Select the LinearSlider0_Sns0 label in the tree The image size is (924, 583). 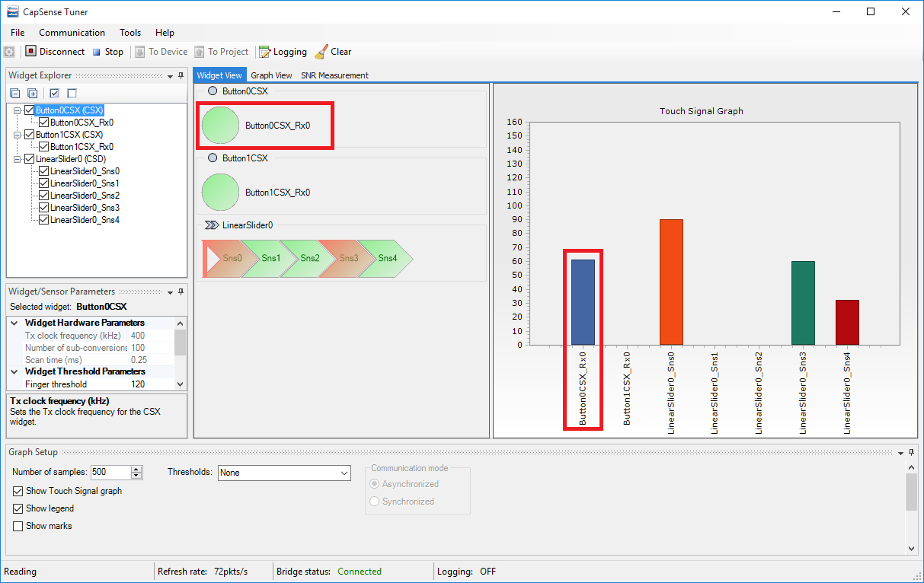tap(85, 171)
